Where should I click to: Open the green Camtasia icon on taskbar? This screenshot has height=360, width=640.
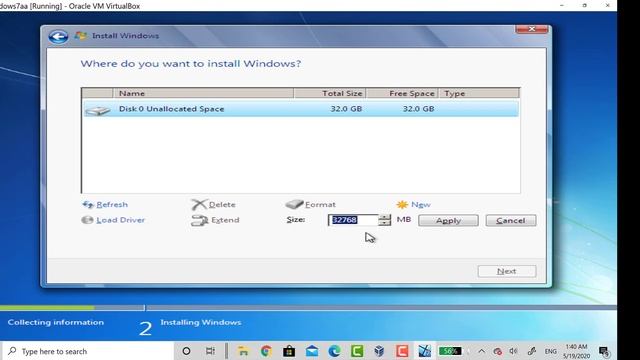coord(357,351)
